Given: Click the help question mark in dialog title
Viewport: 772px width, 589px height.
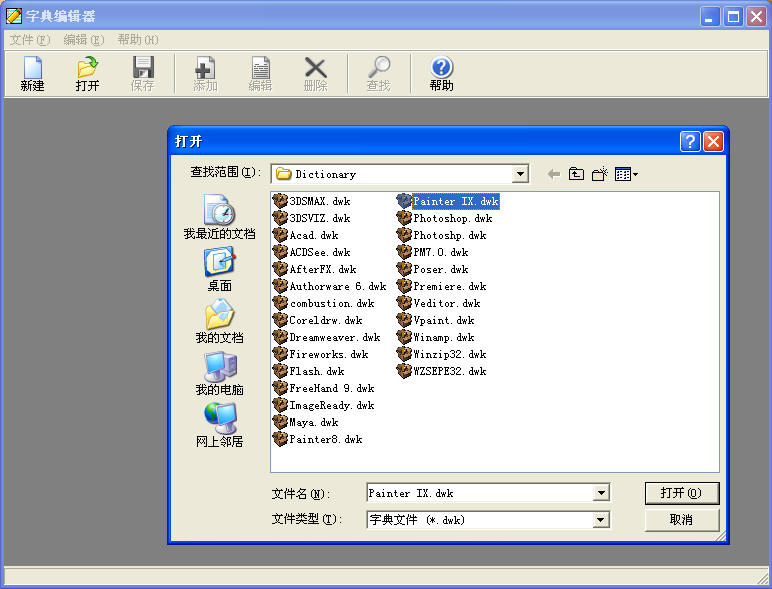Looking at the screenshot, I should tap(690, 141).
